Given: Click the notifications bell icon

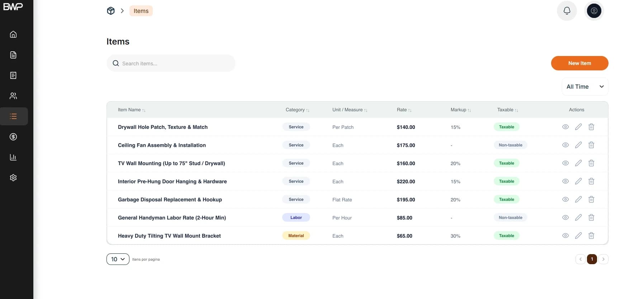Looking at the screenshot, I should [x=567, y=11].
